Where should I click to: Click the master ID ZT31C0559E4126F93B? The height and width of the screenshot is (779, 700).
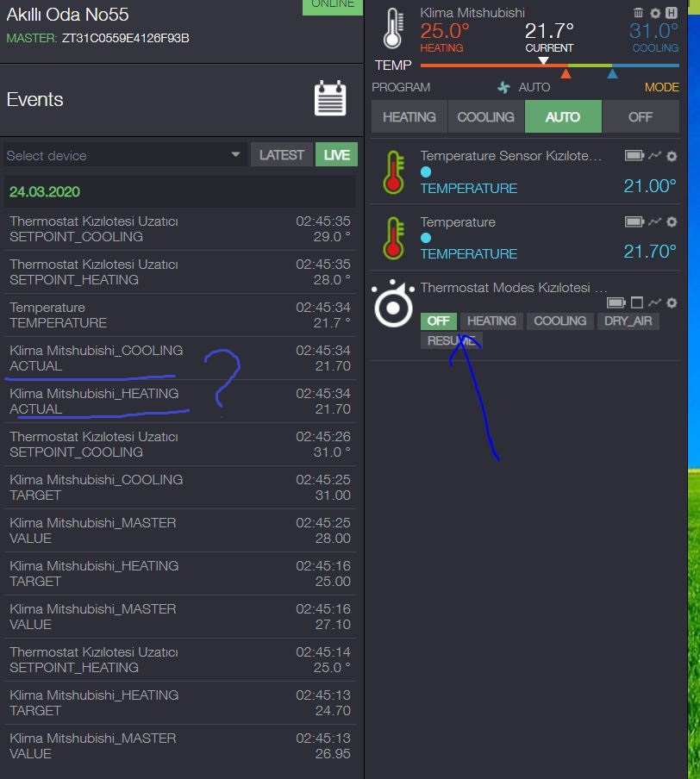[x=125, y=38]
